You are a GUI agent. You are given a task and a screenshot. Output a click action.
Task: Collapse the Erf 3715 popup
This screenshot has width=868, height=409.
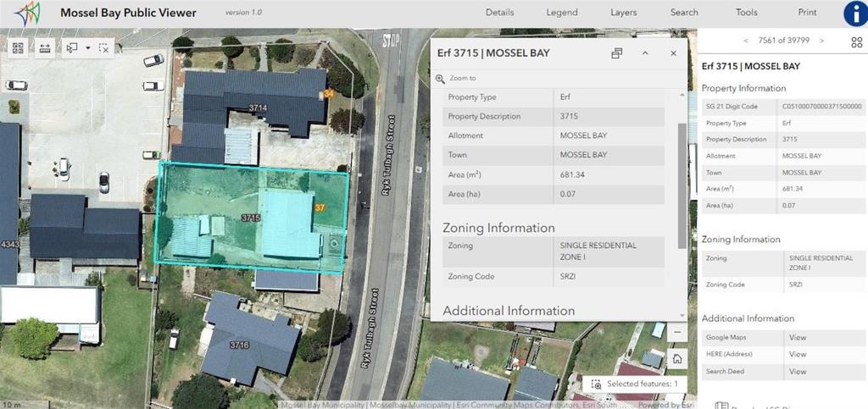click(645, 53)
